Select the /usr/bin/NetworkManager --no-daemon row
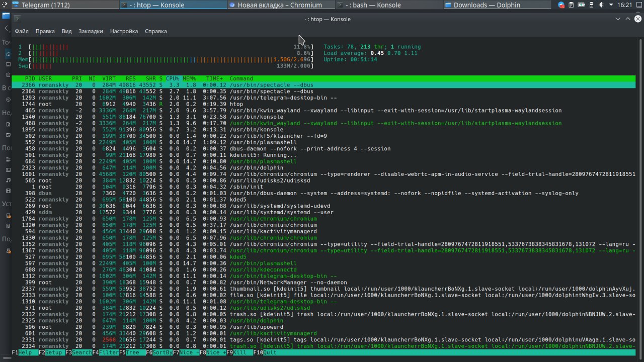This screenshot has height=362, width=644. [324, 283]
